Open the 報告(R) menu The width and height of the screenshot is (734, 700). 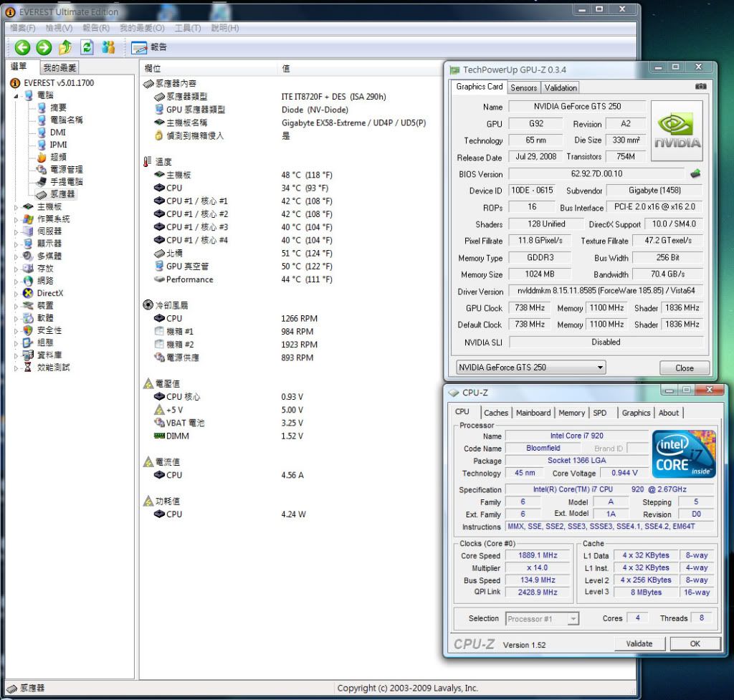pyautogui.click(x=96, y=28)
